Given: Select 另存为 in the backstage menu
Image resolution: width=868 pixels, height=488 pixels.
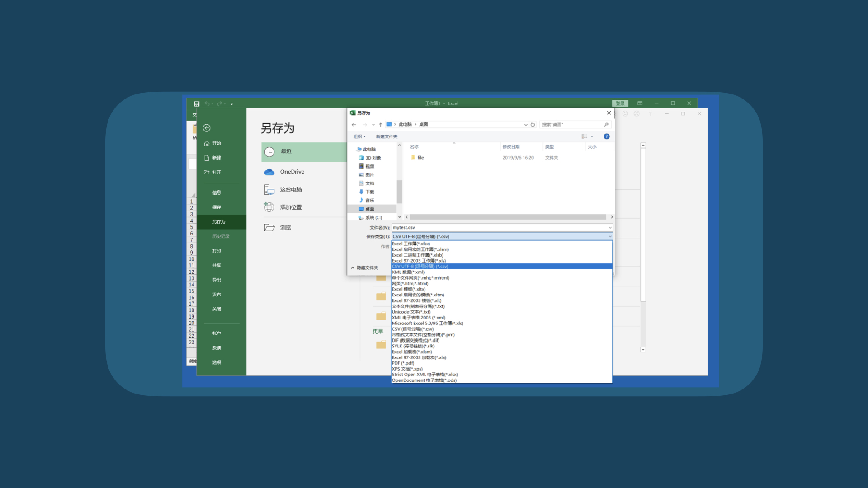Looking at the screenshot, I should [x=221, y=221].
